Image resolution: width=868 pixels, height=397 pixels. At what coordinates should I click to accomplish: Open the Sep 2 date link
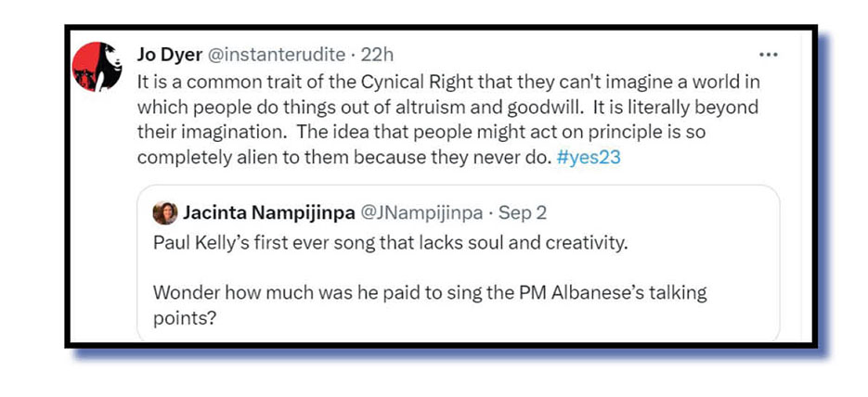[x=523, y=212]
